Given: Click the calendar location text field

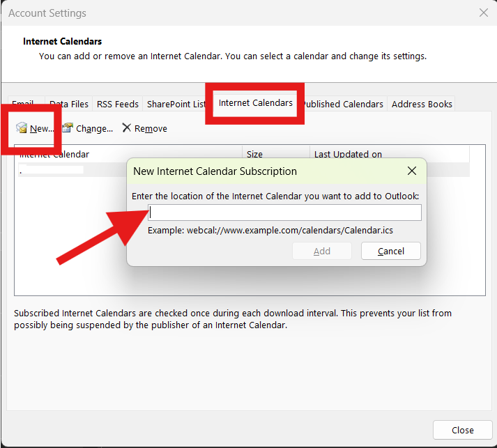Looking at the screenshot, I should pyautogui.click(x=285, y=213).
